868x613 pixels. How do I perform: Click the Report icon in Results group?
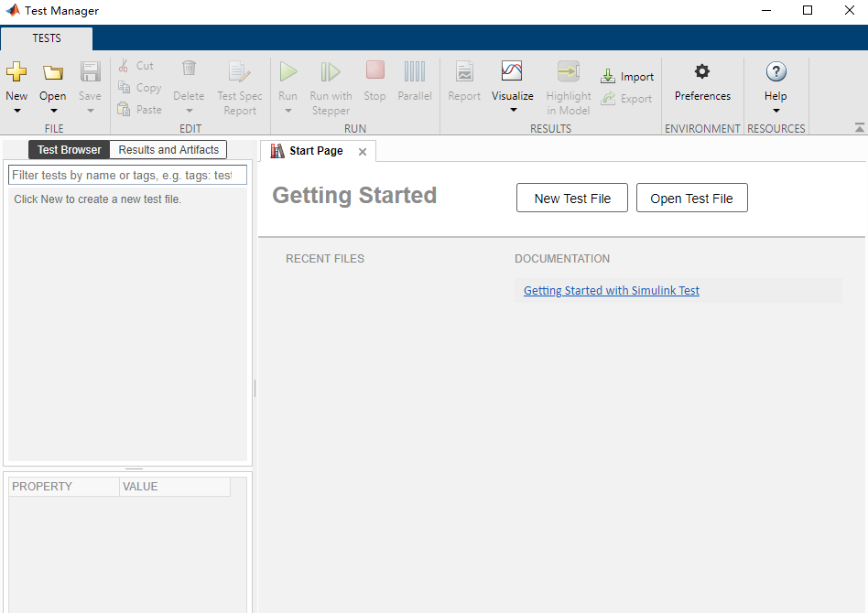pyautogui.click(x=464, y=71)
